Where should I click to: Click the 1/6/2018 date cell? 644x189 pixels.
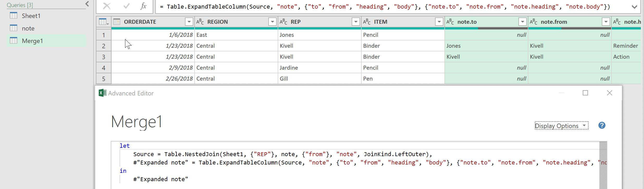(x=153, y=35)
